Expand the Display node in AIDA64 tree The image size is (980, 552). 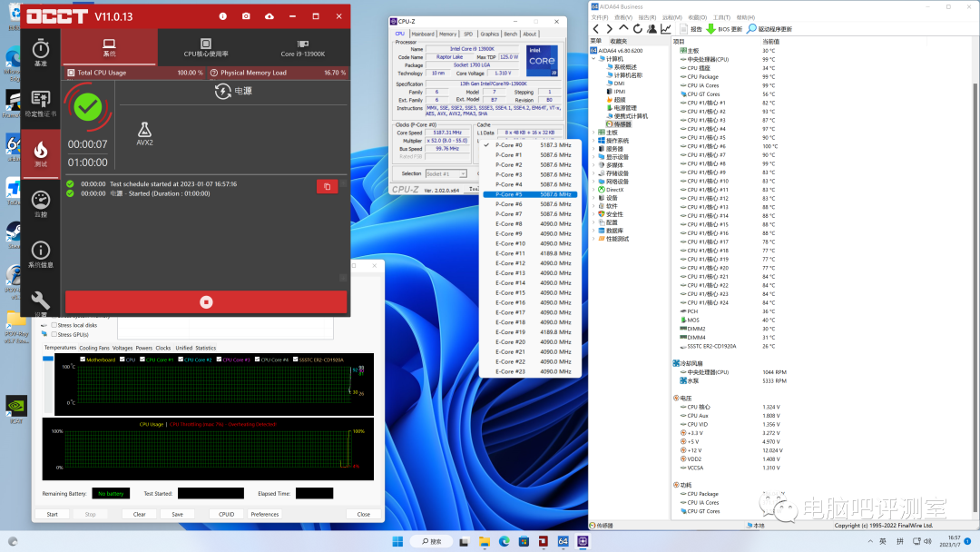pos(593,157)
